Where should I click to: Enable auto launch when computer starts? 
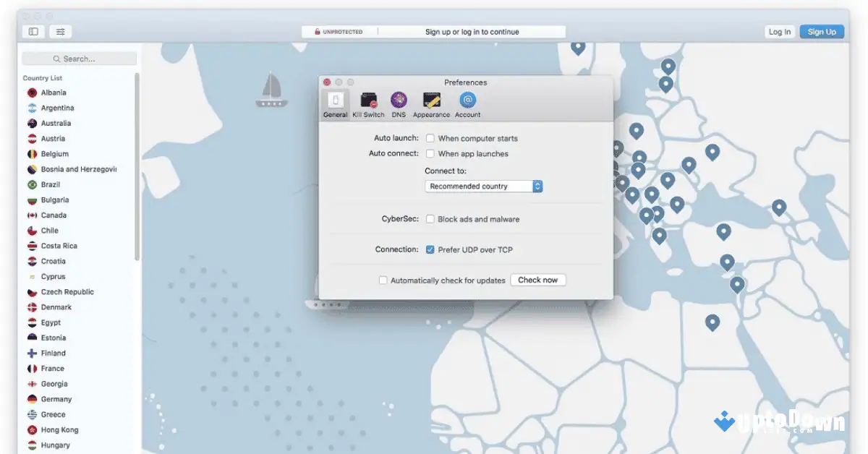click(x=430, y=138)
